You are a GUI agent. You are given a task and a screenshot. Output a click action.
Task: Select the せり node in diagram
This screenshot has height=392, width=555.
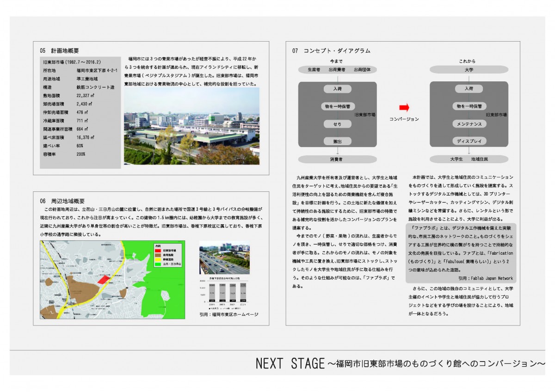(x=337, y=124)
